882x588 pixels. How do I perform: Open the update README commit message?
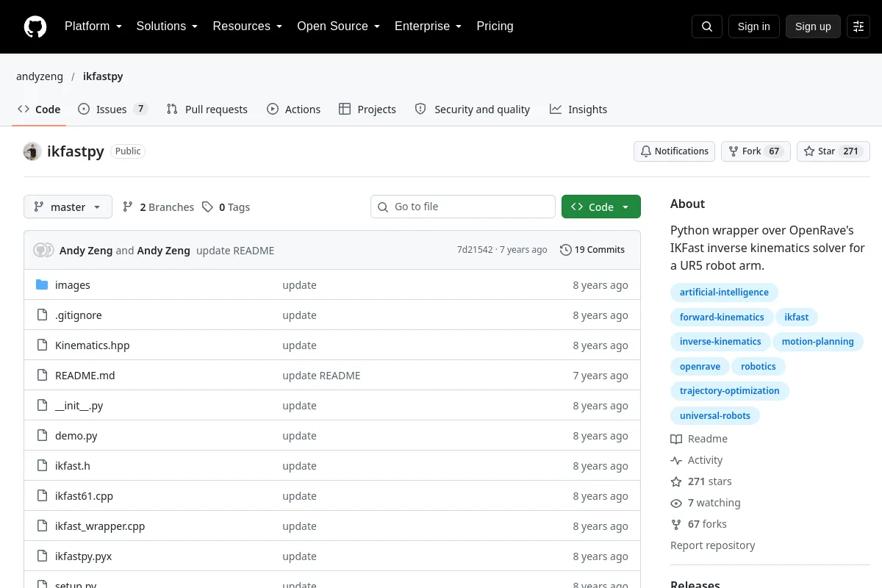(235, 251)
